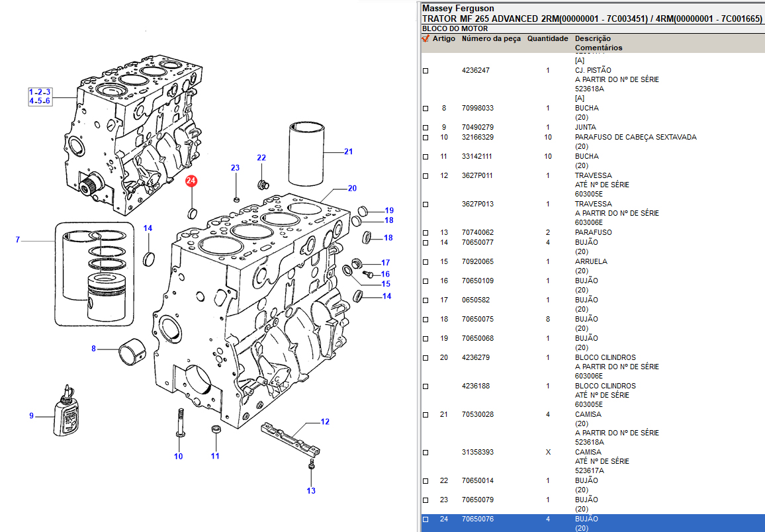This screenshot has height=532, width=765.
Task: Select the 'Número da peça' column header
Action: pos(491,39)
